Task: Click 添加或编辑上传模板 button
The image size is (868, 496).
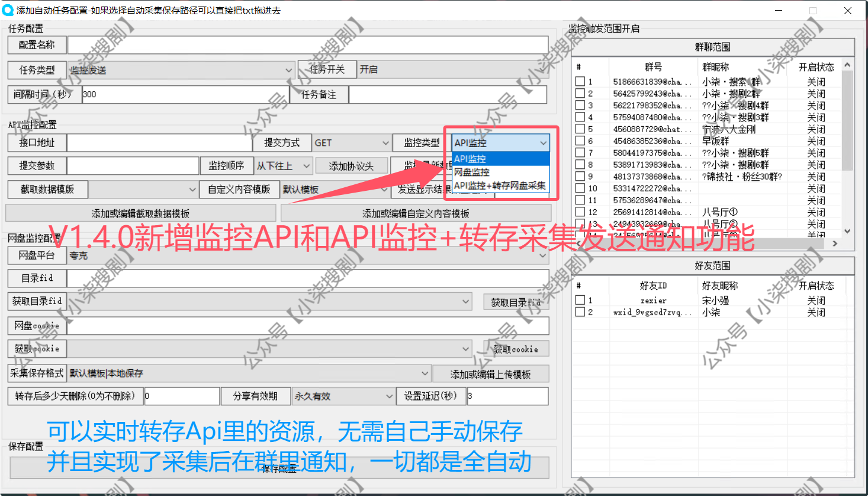Action: [491, 374]
